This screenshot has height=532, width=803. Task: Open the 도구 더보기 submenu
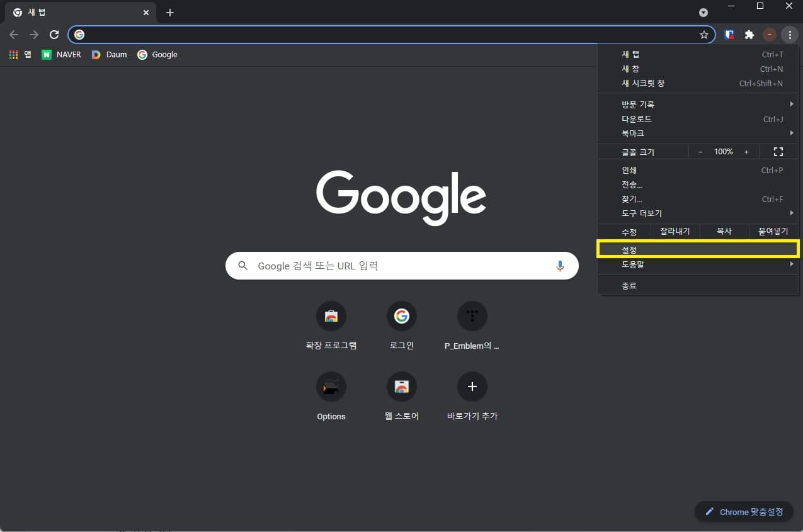click(x=641, y=213)
